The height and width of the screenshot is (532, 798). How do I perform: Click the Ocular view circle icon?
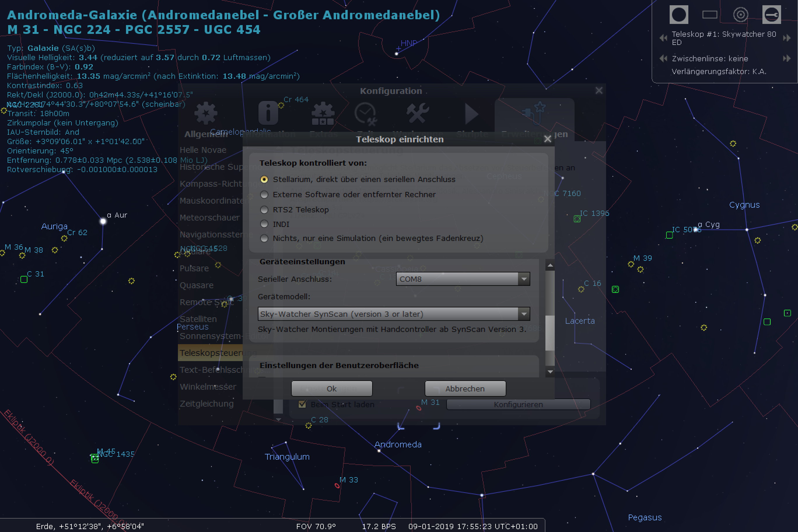(x=679, y=15)
